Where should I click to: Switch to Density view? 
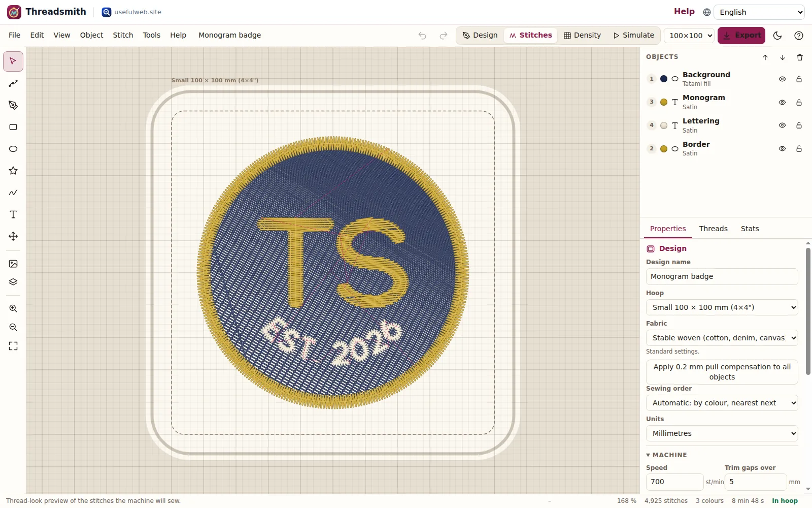coord(582,36)
